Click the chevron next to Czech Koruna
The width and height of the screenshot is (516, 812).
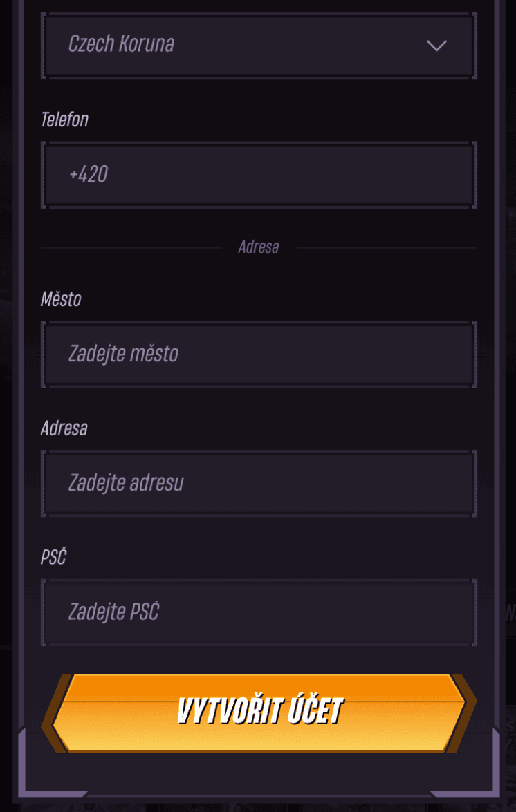tap(436, 46)
